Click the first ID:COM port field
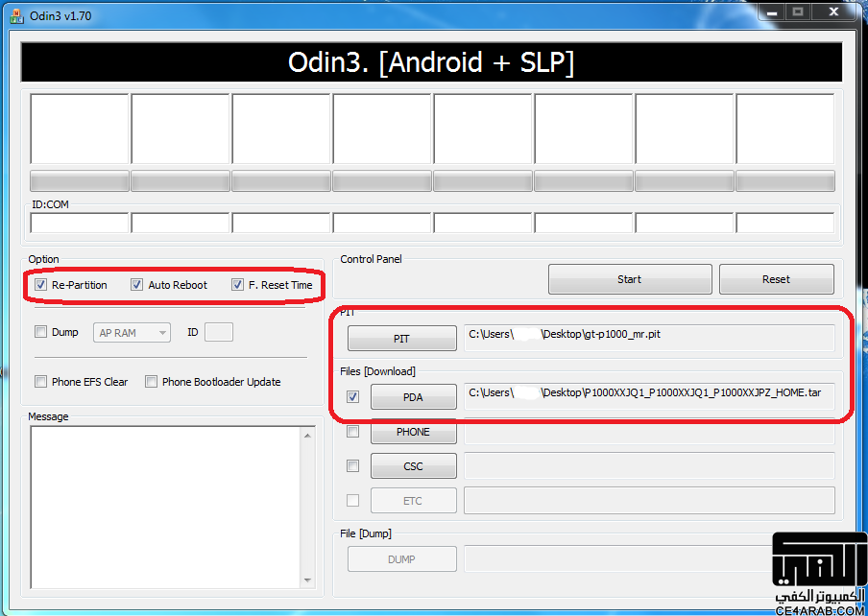The height and width of the screenshot is (616, 868). tap(80, 223)
